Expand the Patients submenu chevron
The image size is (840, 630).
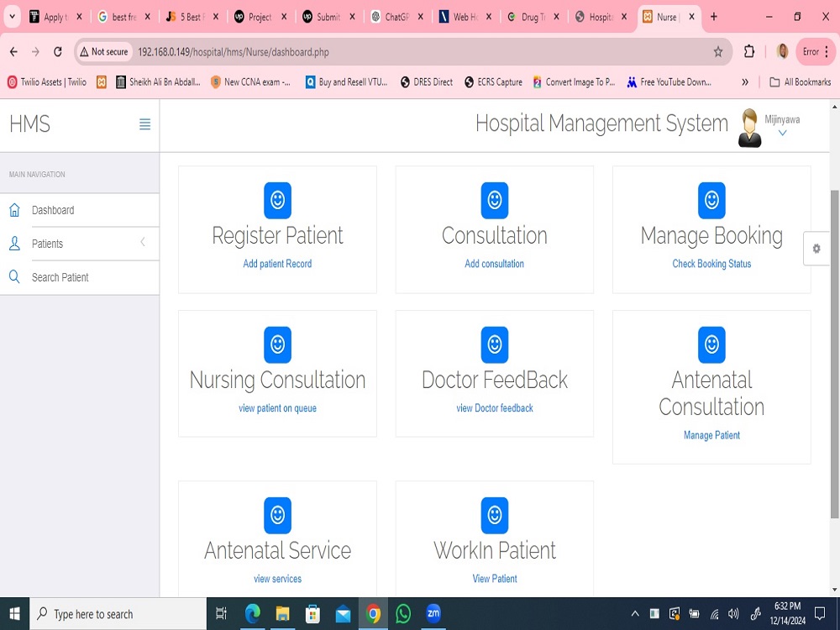coord(143,243)
